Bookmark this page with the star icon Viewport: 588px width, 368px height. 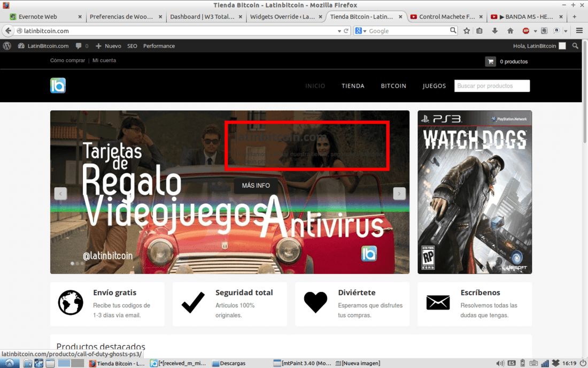(467, 31)
